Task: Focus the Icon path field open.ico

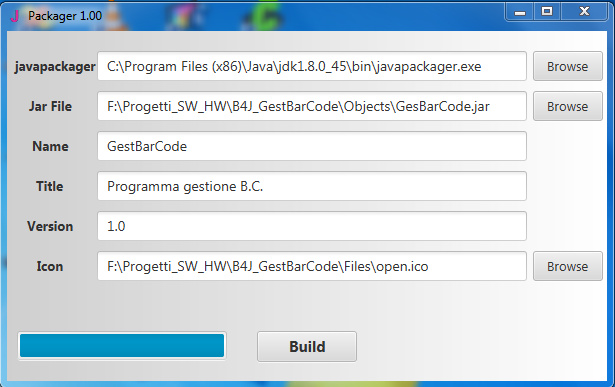Action: [x=312, y=266]
